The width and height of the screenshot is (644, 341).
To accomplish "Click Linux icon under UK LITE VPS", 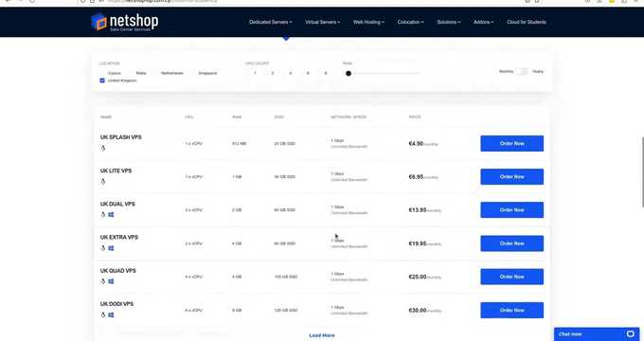I will click(x=103, y=181).
